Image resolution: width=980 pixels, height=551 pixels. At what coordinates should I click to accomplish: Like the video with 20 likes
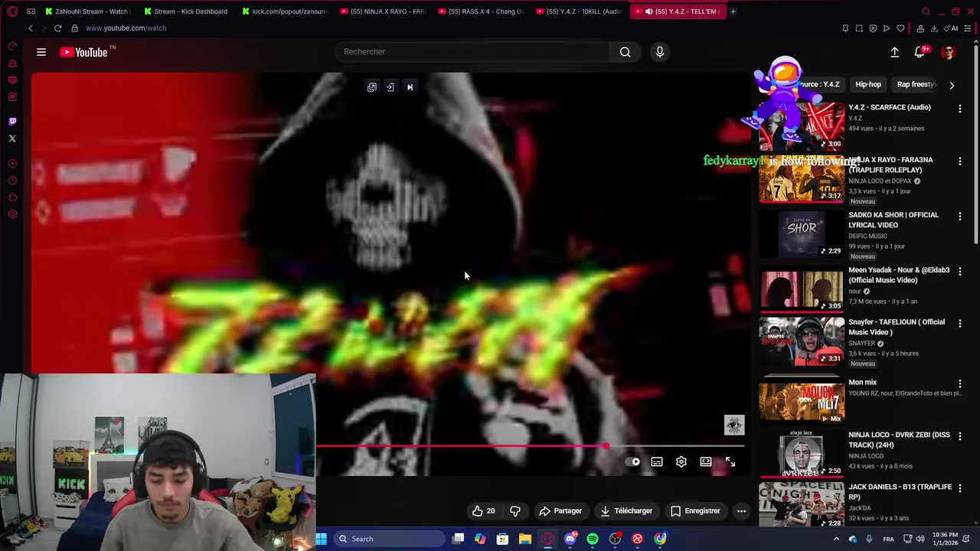(483, 510)
